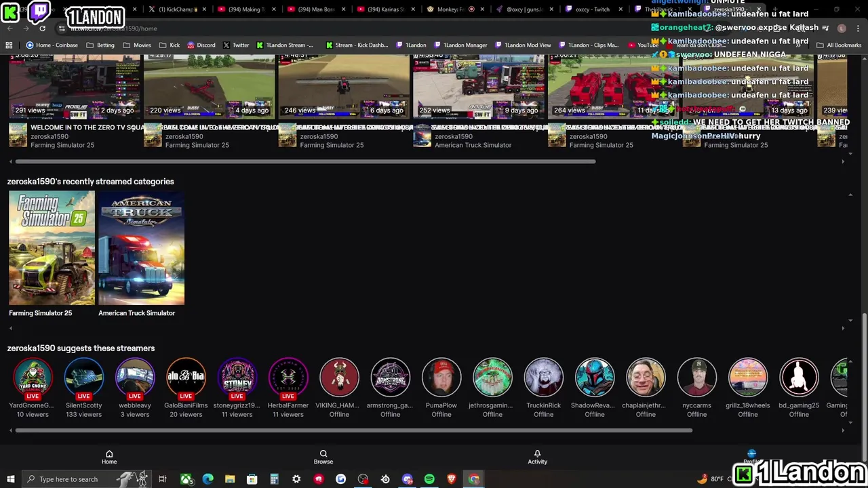Open File Explorer from the taskbar

pos(230,479)
